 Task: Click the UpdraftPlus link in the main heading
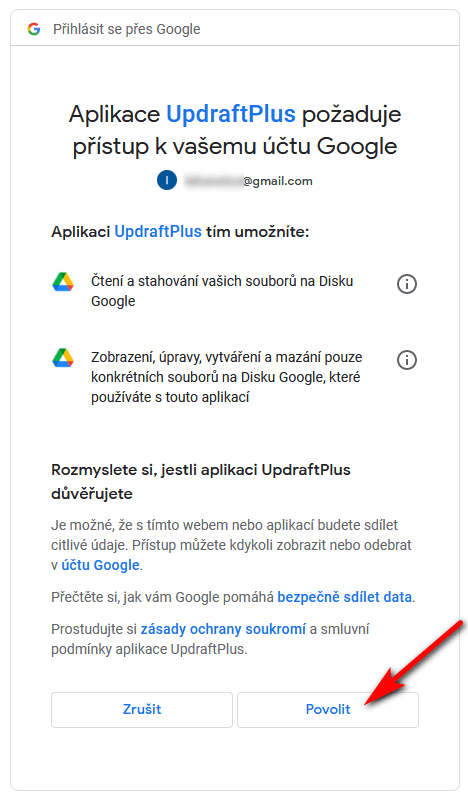pos(231,114)
